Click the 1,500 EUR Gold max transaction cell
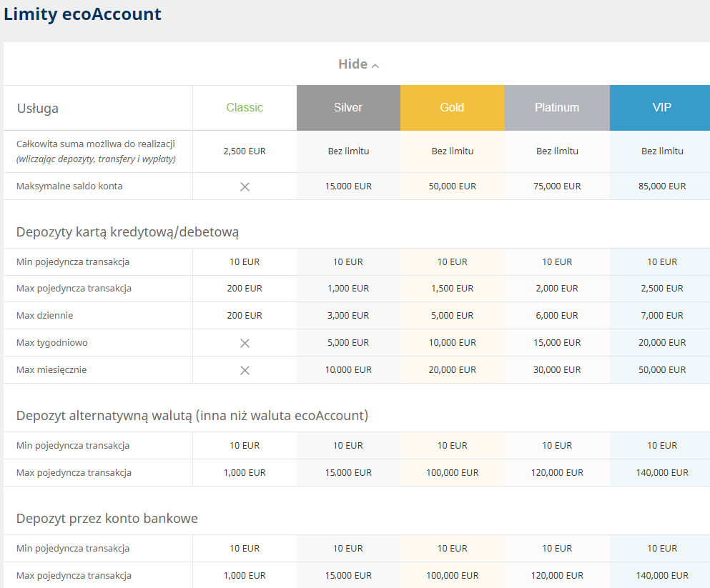Viewport: 710px width, 588px height. pyautogui.click(x=453, y=289)
